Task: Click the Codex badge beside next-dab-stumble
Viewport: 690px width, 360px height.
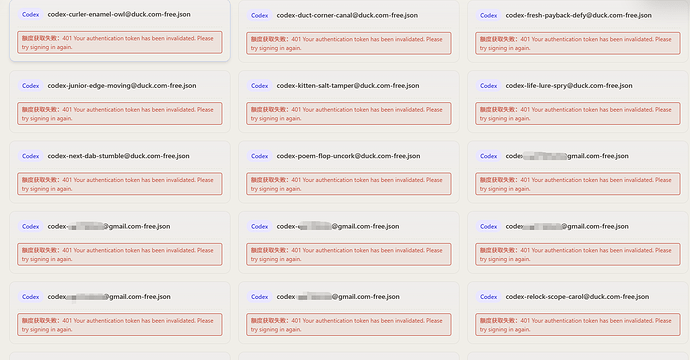Action: [30, 156]
